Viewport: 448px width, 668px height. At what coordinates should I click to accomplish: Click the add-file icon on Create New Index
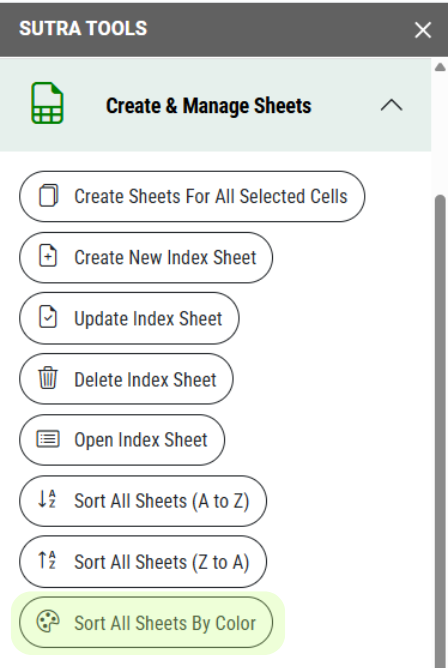(x=48, y=256)
